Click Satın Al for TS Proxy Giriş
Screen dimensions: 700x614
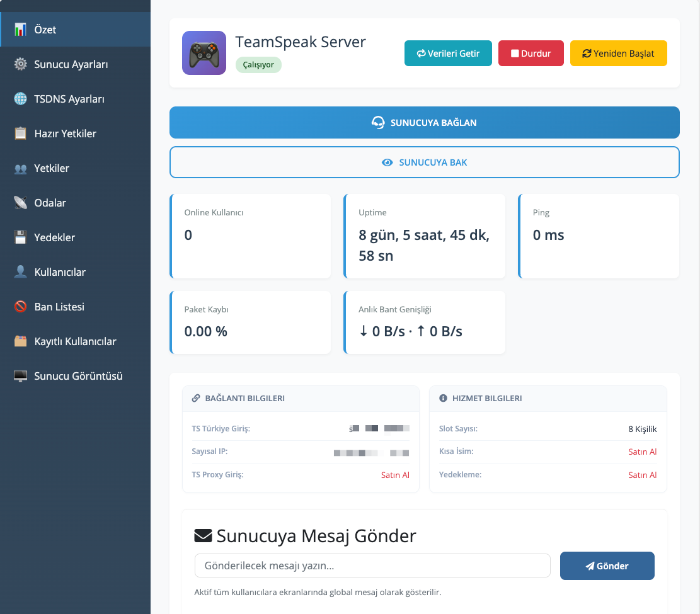click(x=395, y=475)
